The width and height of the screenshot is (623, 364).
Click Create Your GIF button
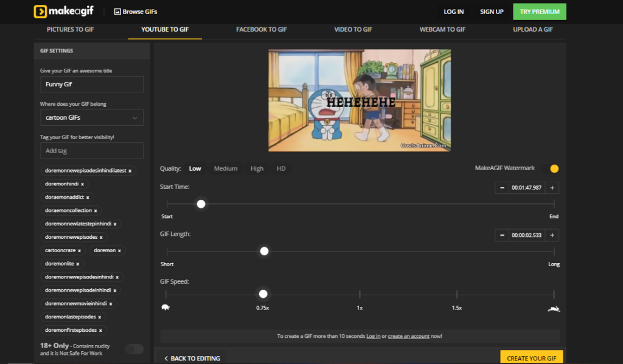[532, 357]
